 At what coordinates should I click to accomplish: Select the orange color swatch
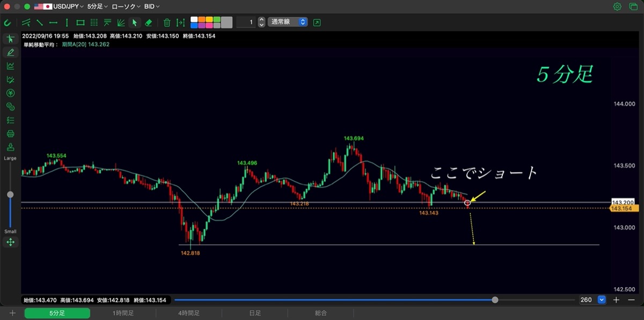click(202, 19)
